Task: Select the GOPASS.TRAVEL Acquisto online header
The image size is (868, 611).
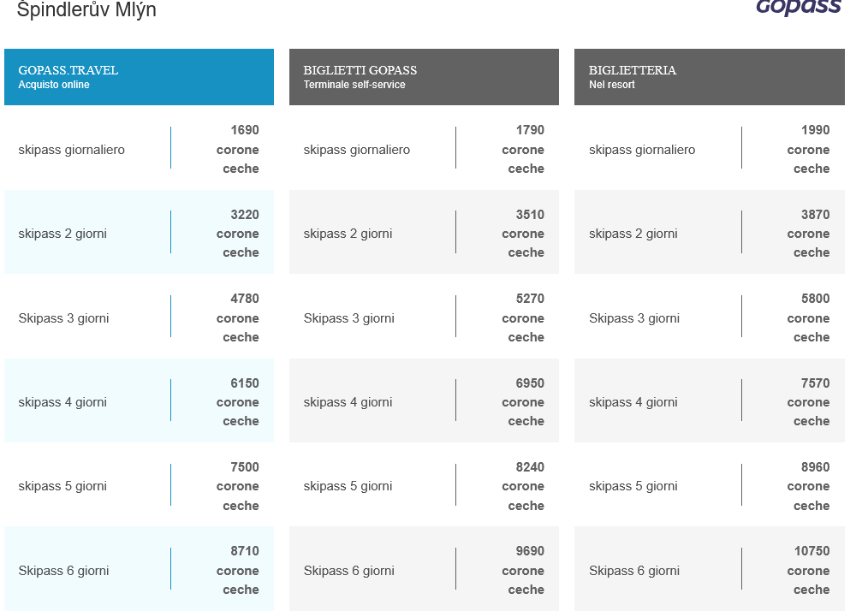Action: pyautogui.click(x=139, y=77)
